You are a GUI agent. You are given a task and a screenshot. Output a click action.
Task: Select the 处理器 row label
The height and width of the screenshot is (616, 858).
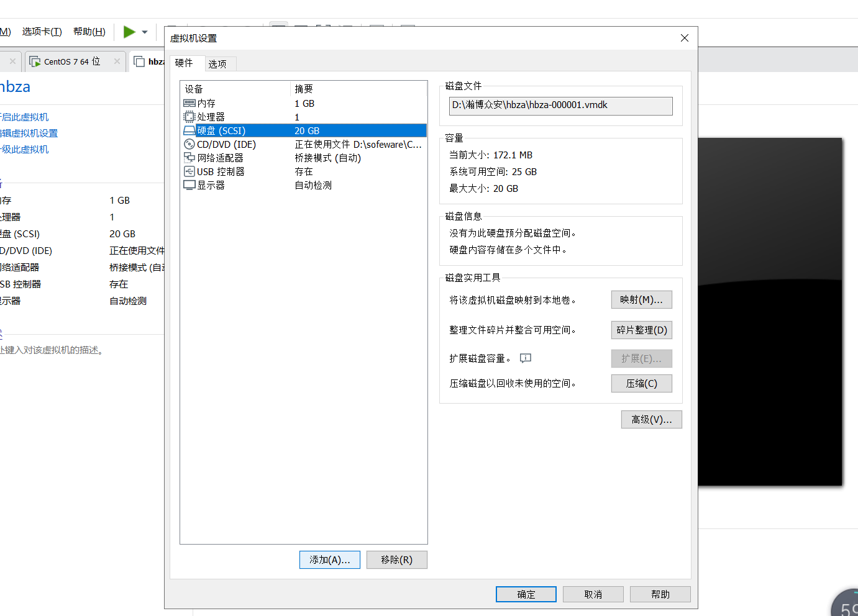pos(211,117)
